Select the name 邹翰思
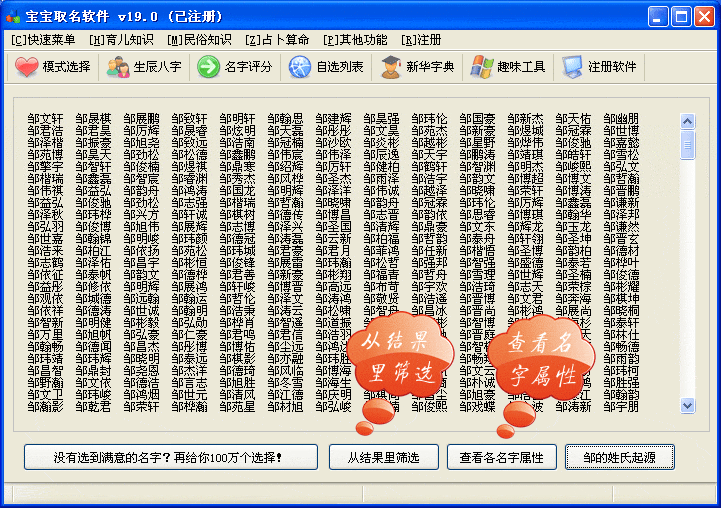 (x=285, y=119)
